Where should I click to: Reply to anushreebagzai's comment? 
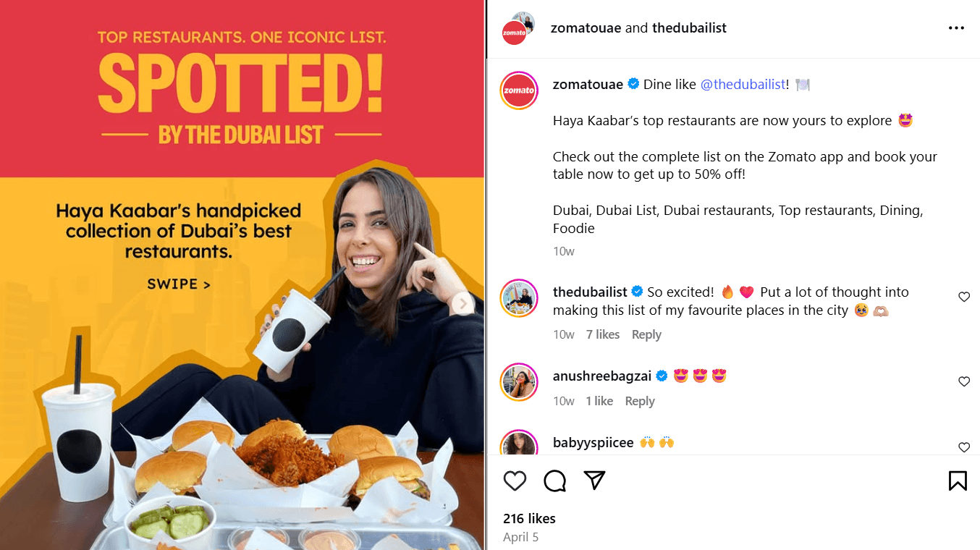[x=640, y=401]
